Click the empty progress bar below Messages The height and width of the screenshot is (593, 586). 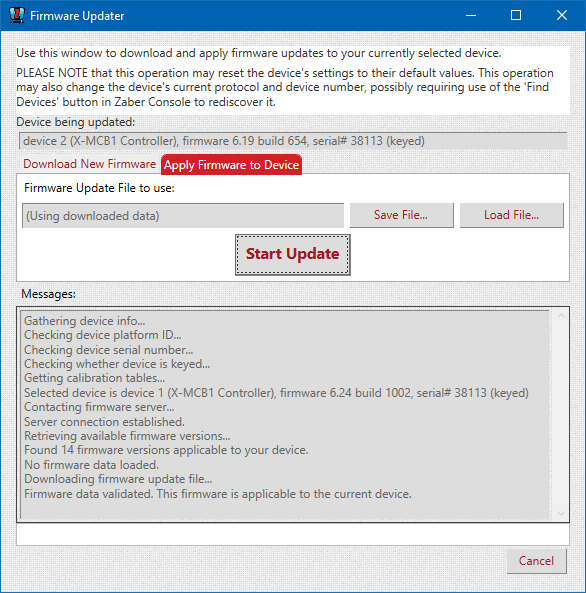293,534
